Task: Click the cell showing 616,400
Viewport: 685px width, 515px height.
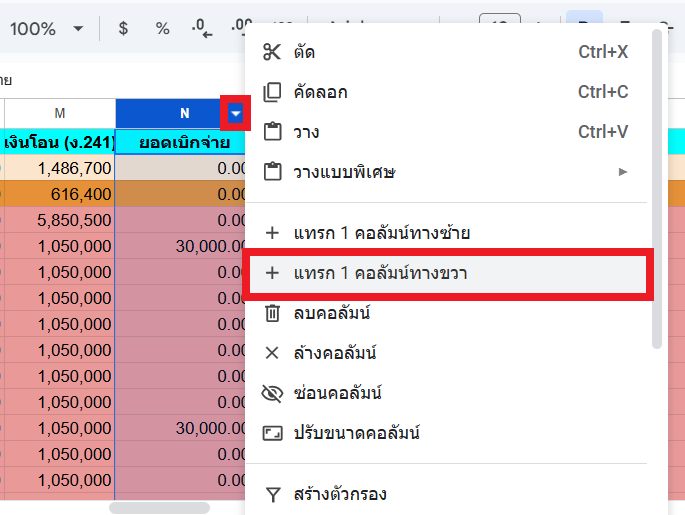Action: point(60,194)
